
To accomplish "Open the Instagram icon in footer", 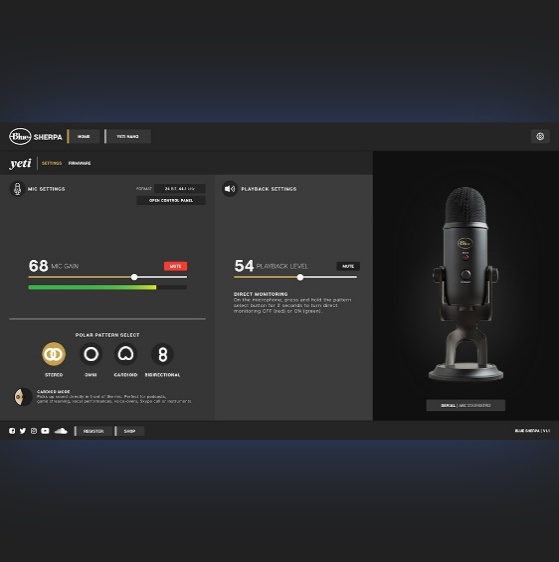I will 34,431.
